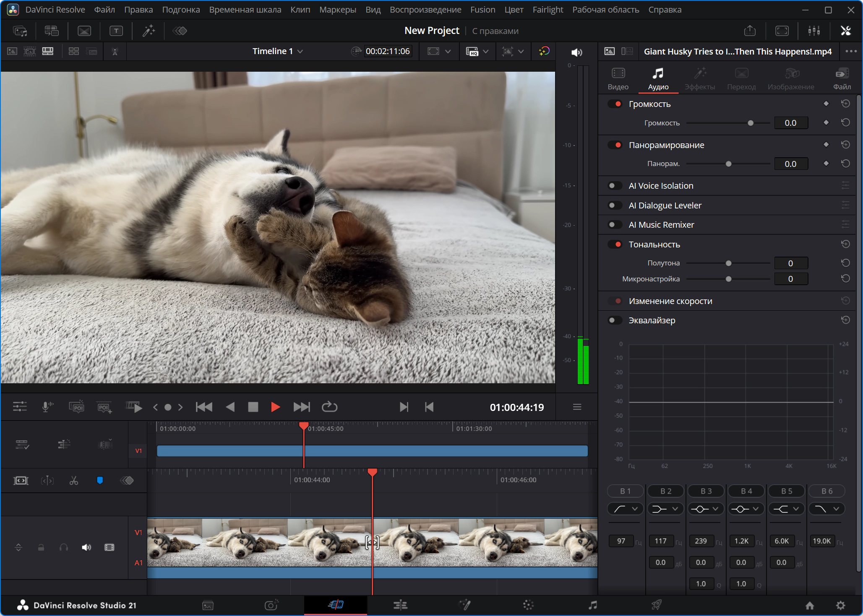This screenshot has height=616, width=863.
Task: Reset the Громкость section
Action: [x=845, y=104]
